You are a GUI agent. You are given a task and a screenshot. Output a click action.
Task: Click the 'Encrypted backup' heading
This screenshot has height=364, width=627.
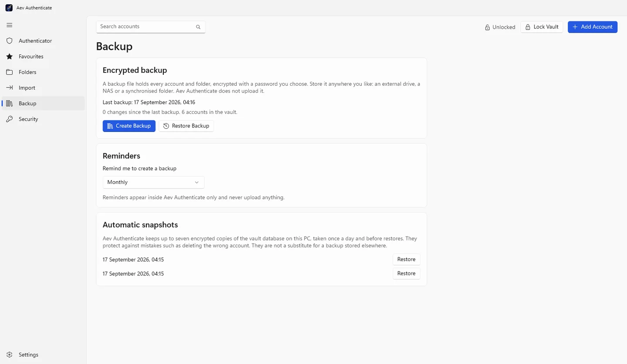click(135, 70)
